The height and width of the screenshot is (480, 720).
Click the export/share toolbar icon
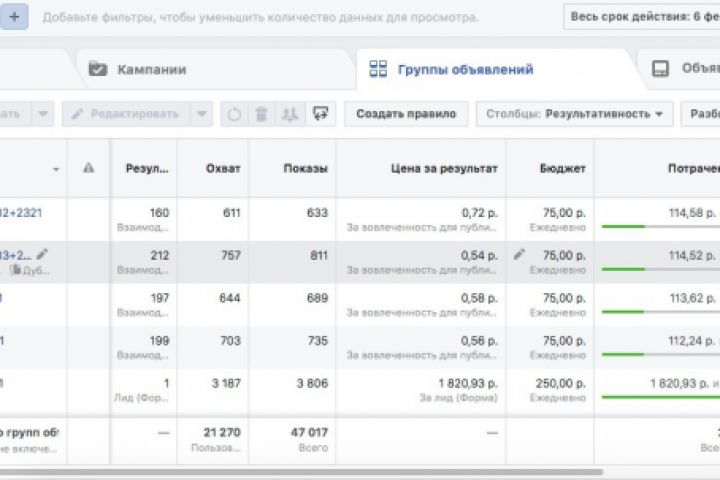(x=321, y=113)
